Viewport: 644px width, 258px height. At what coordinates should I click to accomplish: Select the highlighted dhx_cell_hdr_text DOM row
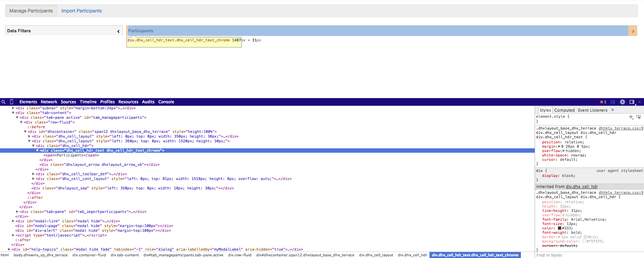coord(267,150)
